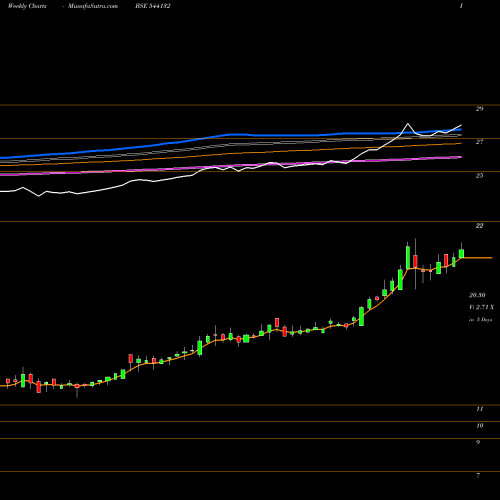Click the price axis label '22'
Image resolution: width=500 pixels, height=500 pixels.
pyautogui.click(x=479, y=226)
